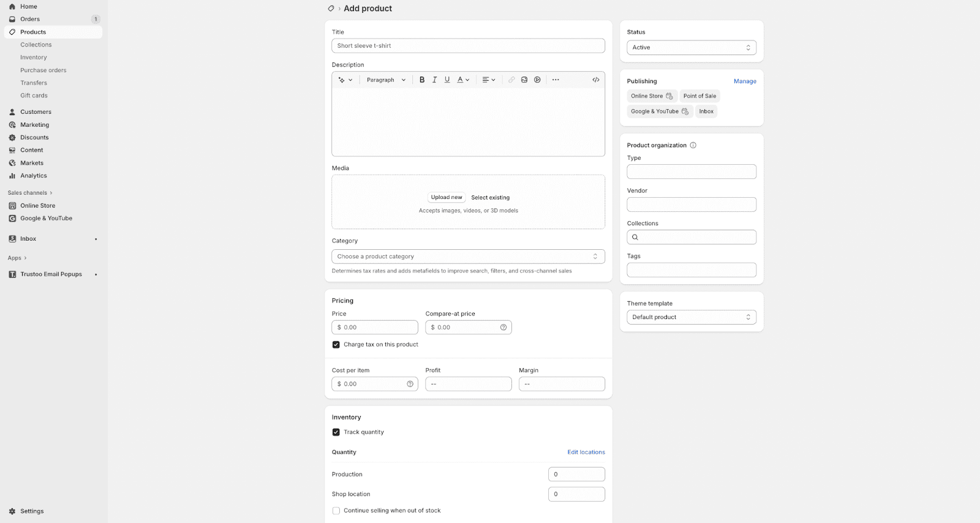The width and height of the screenshot is (980, 523).
Task: Click the Online Store channel icon
Action: 12,206
